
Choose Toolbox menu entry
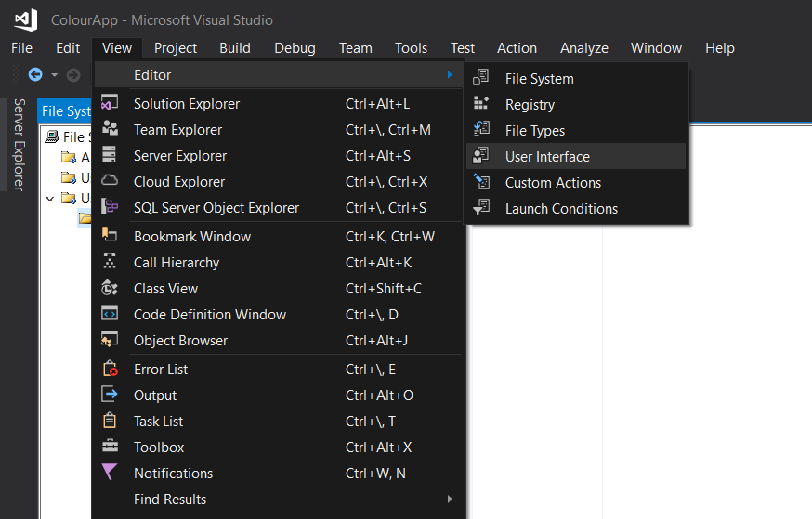(279, 448)
